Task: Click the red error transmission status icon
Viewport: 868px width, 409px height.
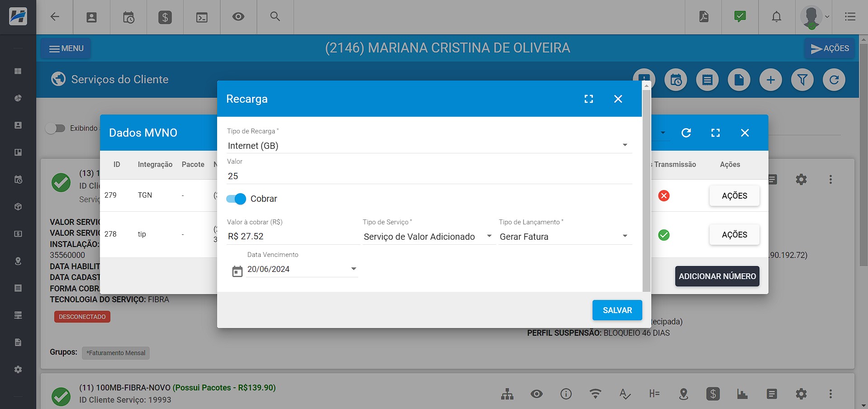Action: pos(664,195)
